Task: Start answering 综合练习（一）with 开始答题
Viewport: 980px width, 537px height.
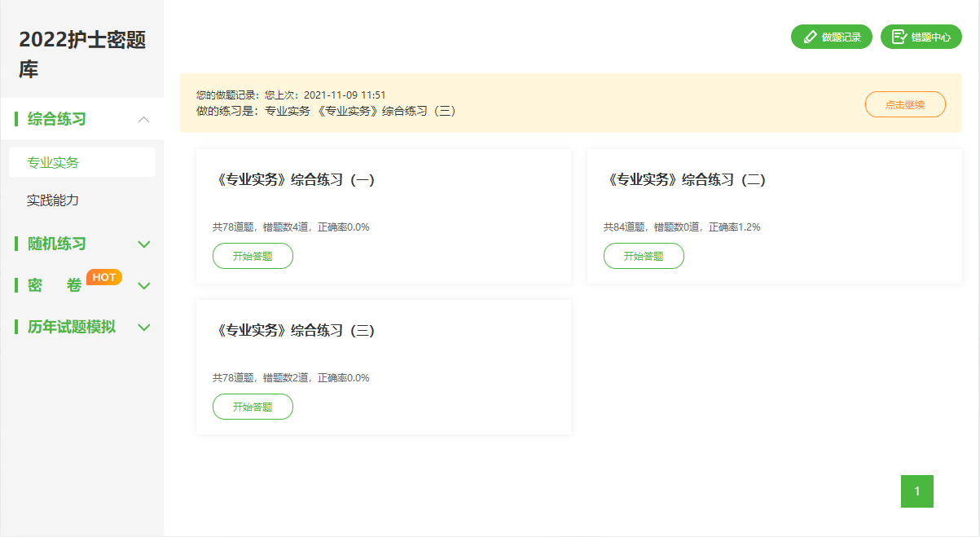Action: pyautogui.click(x=253, y=256)
